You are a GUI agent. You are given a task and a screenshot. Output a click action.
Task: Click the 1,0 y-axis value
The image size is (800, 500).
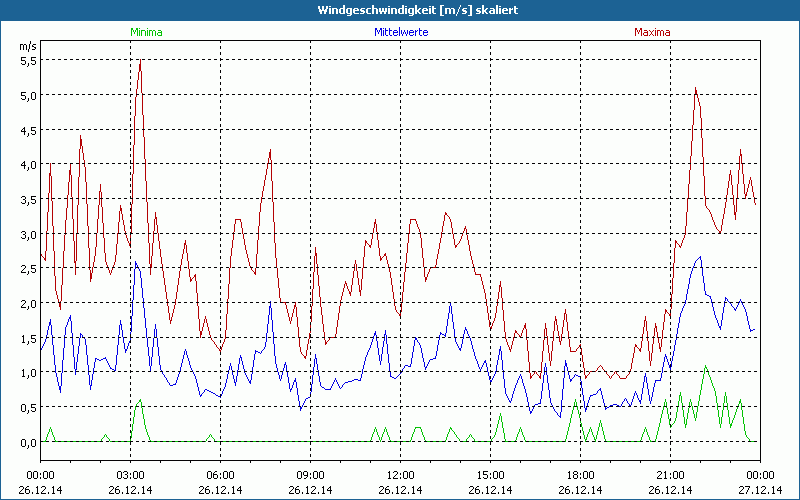(29, 373)
